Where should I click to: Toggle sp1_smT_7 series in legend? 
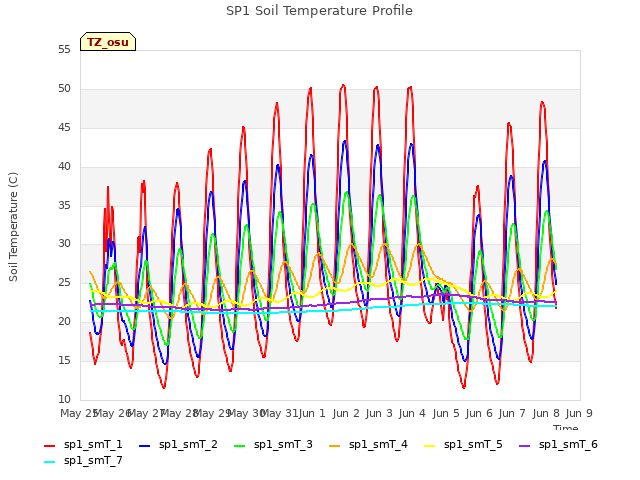click(83, 461)
